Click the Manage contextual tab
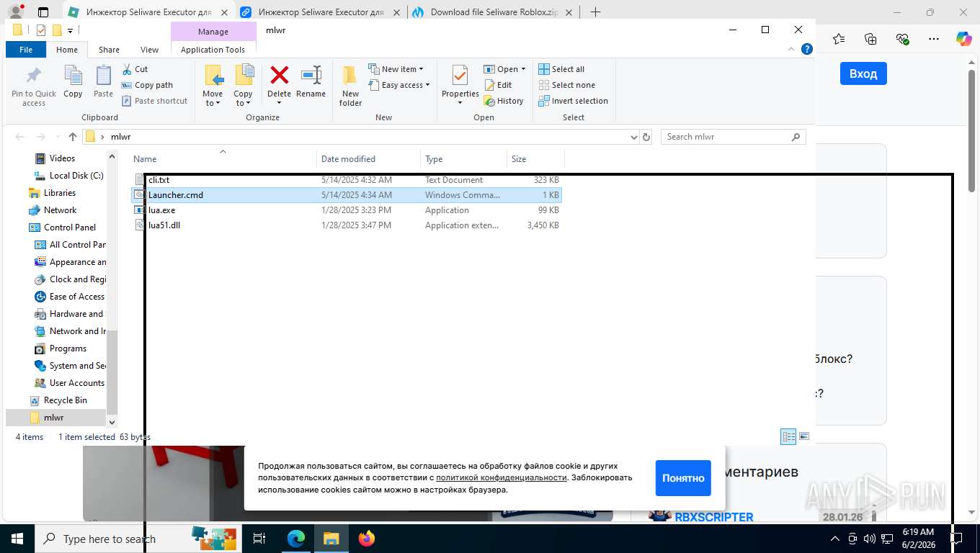This screenshot has height=553, width=980. point(213,32)
